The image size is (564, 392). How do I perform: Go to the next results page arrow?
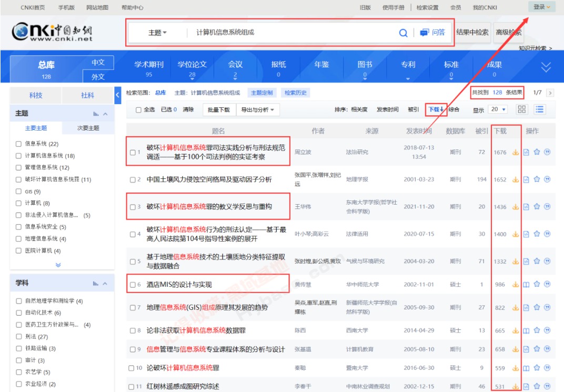tap(550, 93)
